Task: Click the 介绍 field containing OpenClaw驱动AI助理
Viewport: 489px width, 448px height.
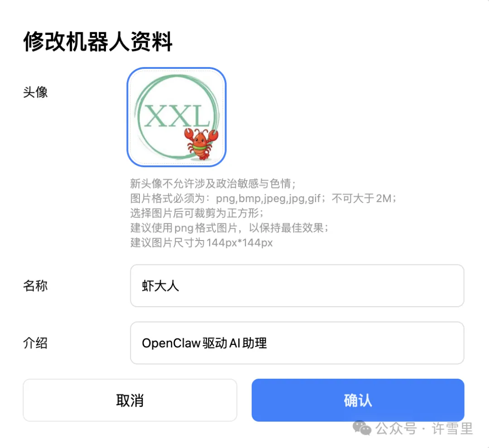Action: pos(297,343)
